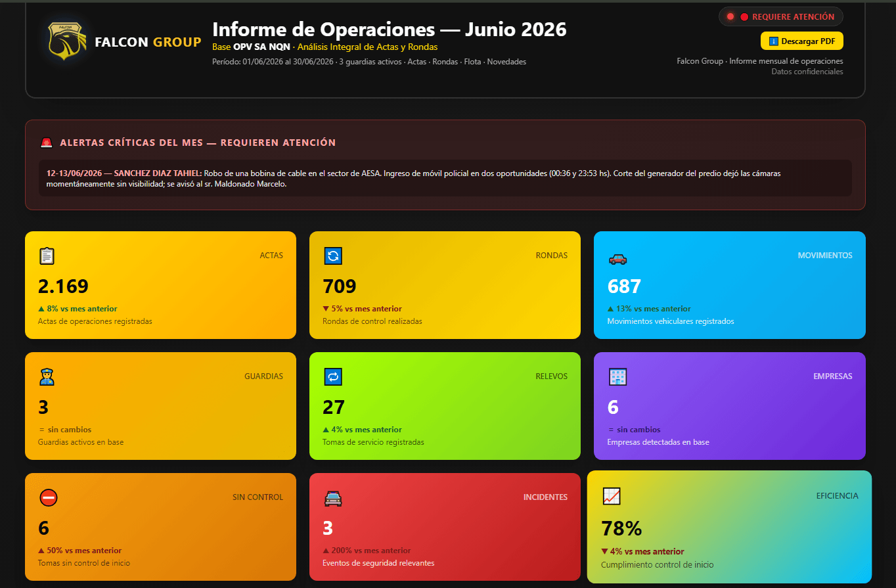Click 'Falcon Group · Informe mensual de operaciones' text
Viewport: 896px width, 588px height.
760,61
